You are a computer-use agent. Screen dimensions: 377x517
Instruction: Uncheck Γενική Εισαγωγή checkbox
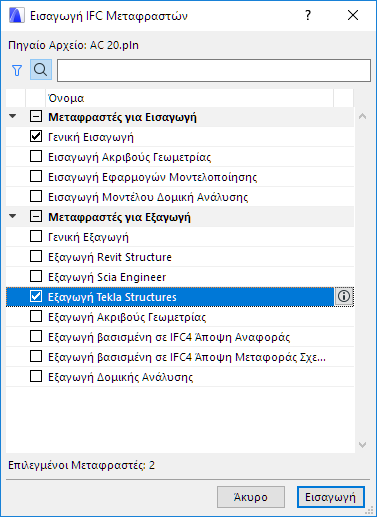coord(36,137)
